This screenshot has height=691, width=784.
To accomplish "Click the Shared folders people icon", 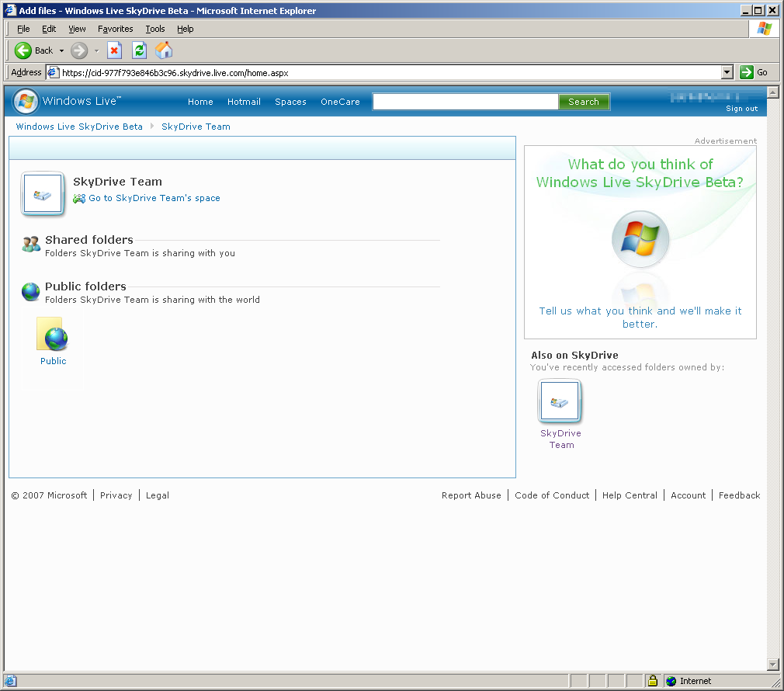I will tap(31, 244).
